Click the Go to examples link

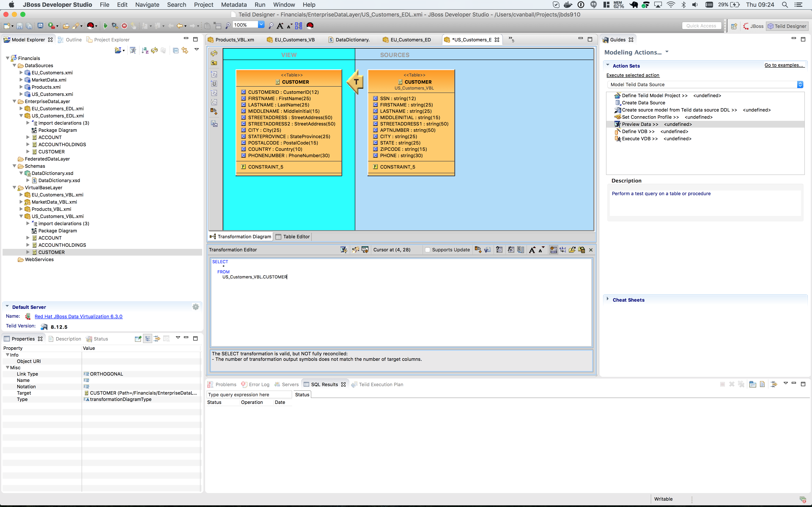[784, 65]
